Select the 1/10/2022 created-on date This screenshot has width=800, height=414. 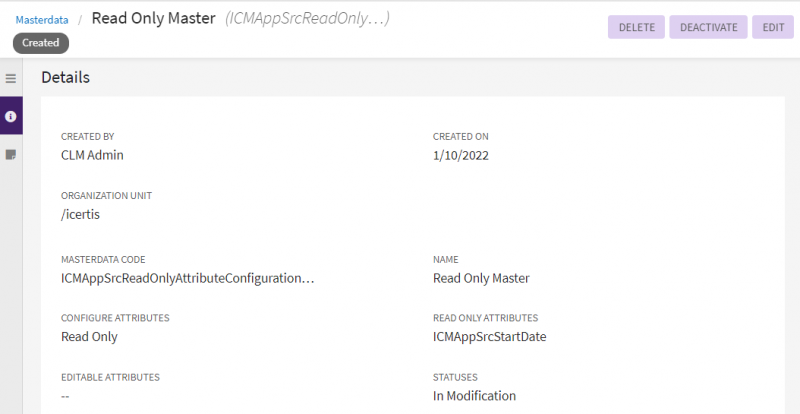click(460, 155)
